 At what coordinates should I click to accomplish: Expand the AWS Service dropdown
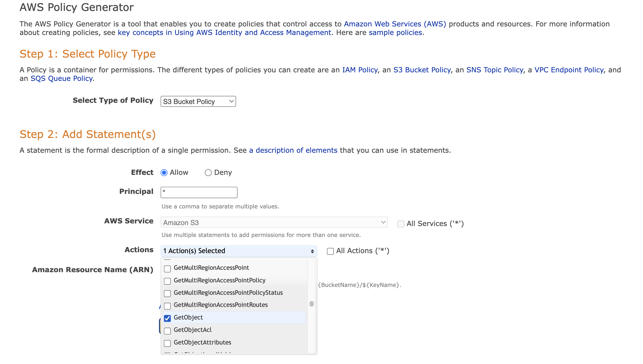coord(274,222)
